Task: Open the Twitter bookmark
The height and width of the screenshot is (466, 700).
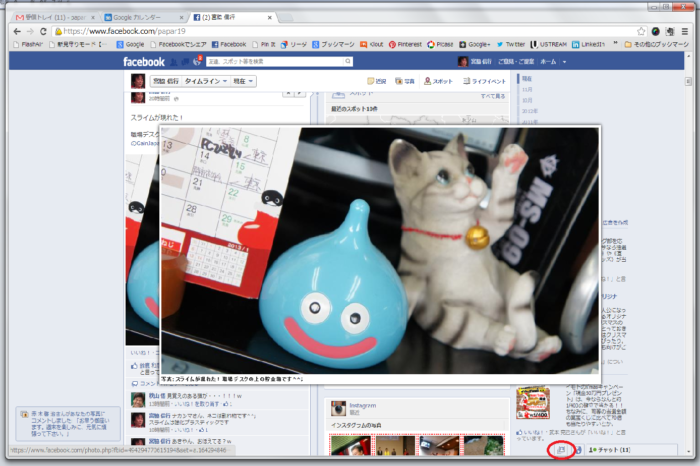Action: click(x=511, y=44)
